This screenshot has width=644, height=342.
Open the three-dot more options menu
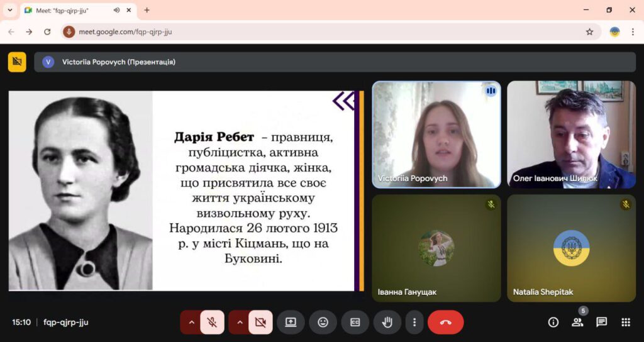pos(414,323)
